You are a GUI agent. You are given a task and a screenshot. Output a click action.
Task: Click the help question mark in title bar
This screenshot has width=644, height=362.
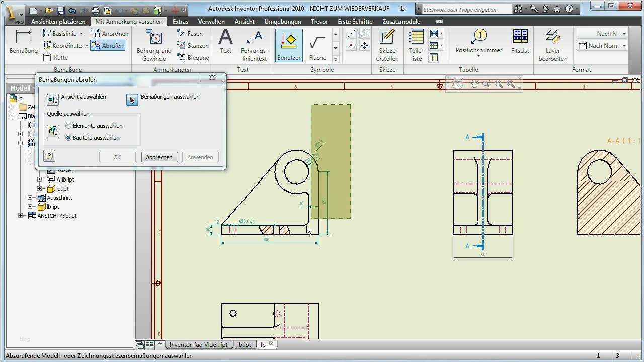click(569, 9)
